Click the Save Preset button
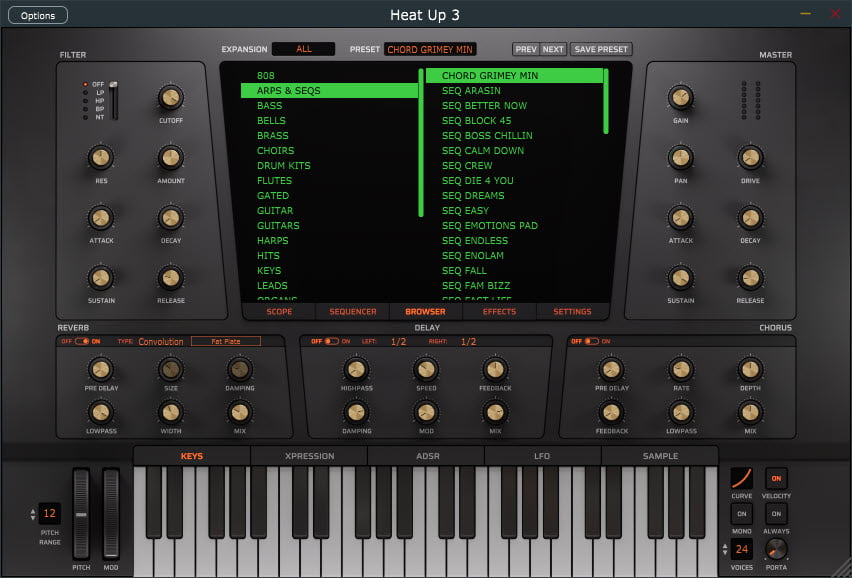 (601, 49)
